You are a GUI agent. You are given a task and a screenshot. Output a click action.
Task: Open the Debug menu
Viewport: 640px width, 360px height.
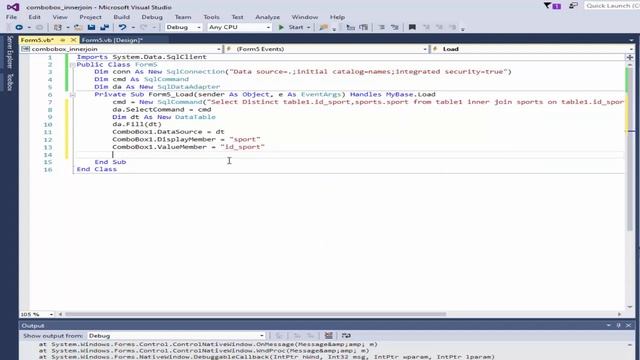point(152,17)
